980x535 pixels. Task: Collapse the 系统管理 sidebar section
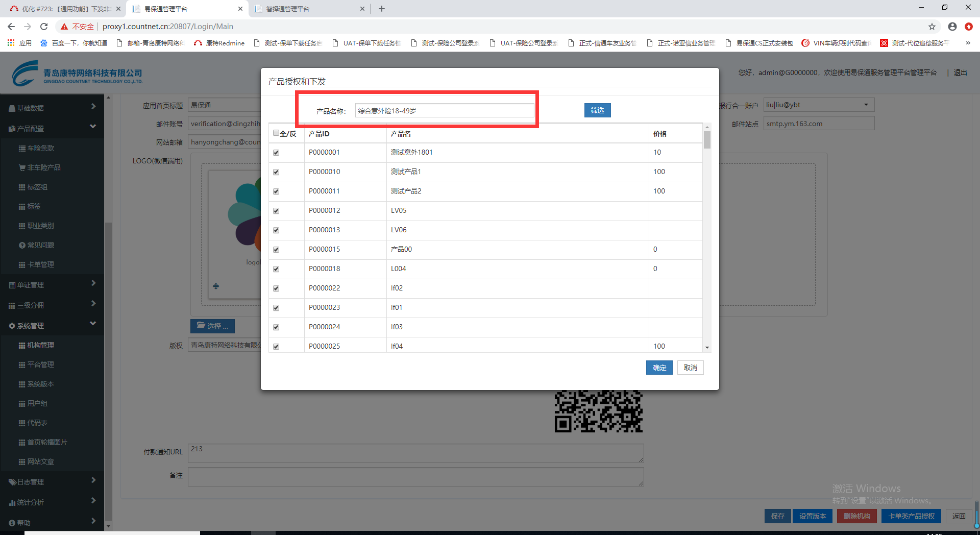point(52,325)
